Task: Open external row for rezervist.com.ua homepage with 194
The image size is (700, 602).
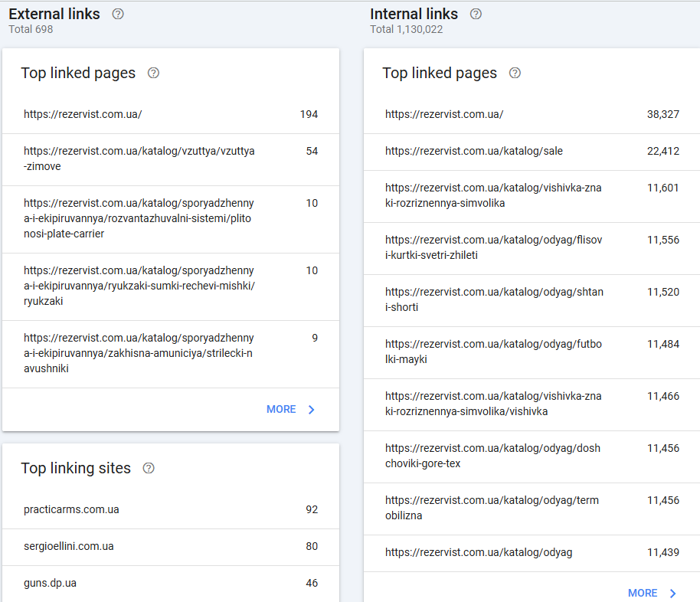Action: (x=170, y=115)
